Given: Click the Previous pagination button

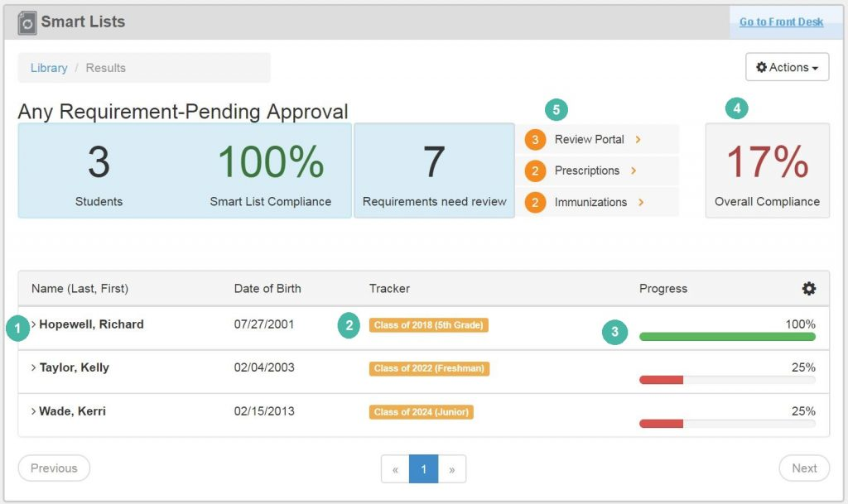Looking at the screenshot, I should point(54,468).
